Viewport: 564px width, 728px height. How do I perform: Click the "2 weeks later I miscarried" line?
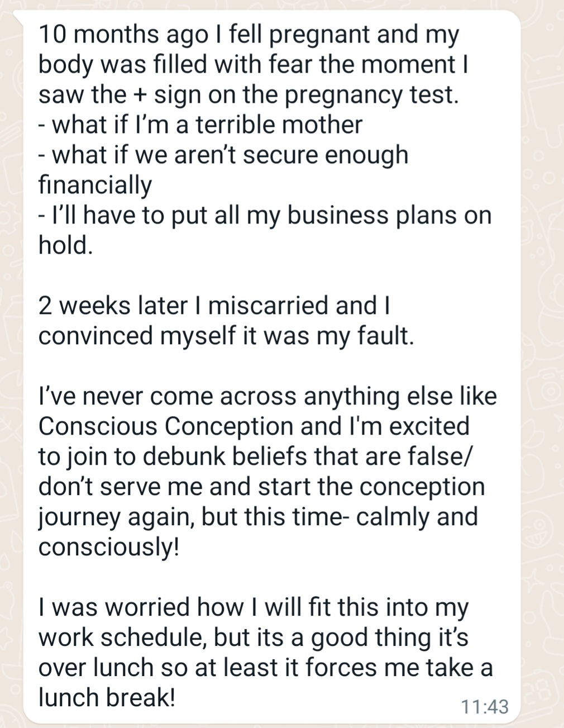click(214, 306)
